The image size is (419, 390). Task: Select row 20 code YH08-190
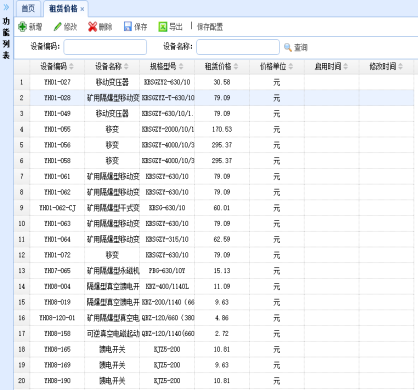pyautogui.click(x=57, y=380)
